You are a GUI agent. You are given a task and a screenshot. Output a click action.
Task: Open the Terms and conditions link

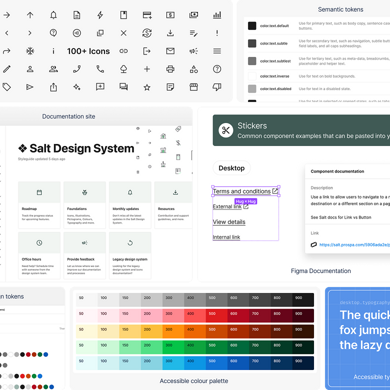(x=245, y=191)
